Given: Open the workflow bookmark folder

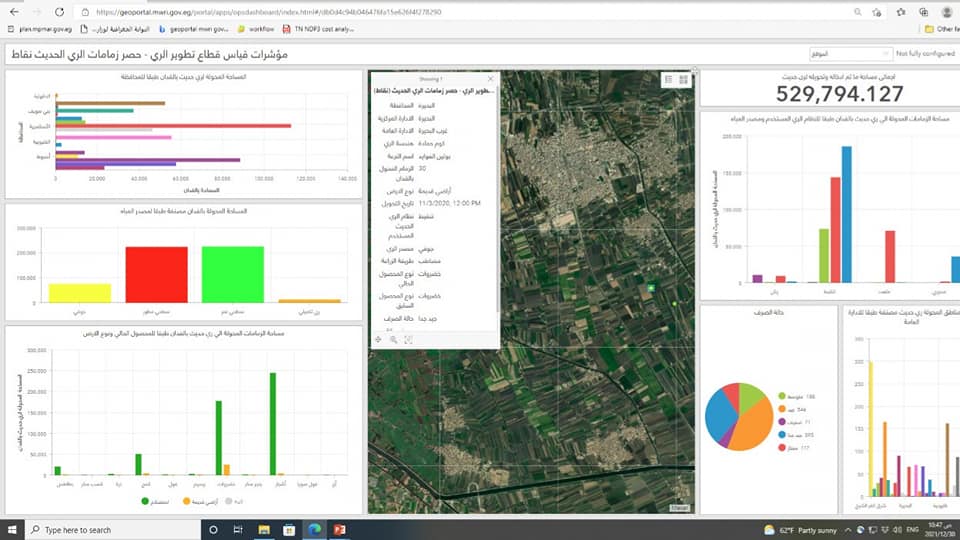Looking at the screenshot, I should click(259, 29).
